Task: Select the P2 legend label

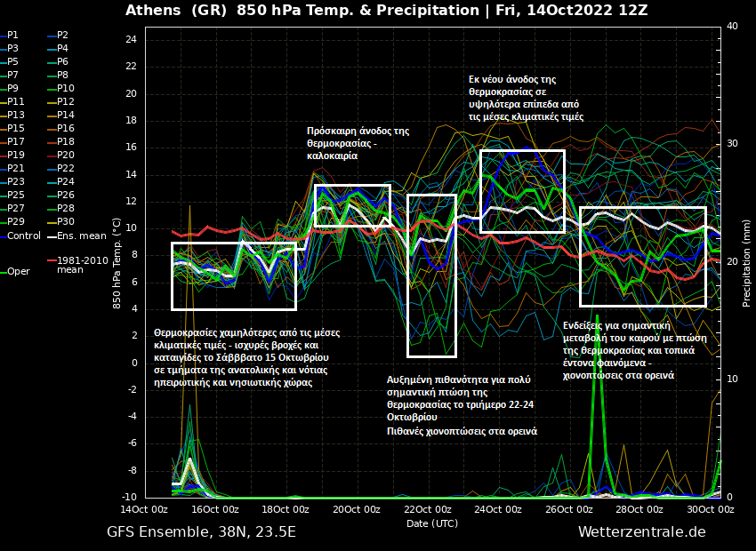Action: click(x=59, y=36)
